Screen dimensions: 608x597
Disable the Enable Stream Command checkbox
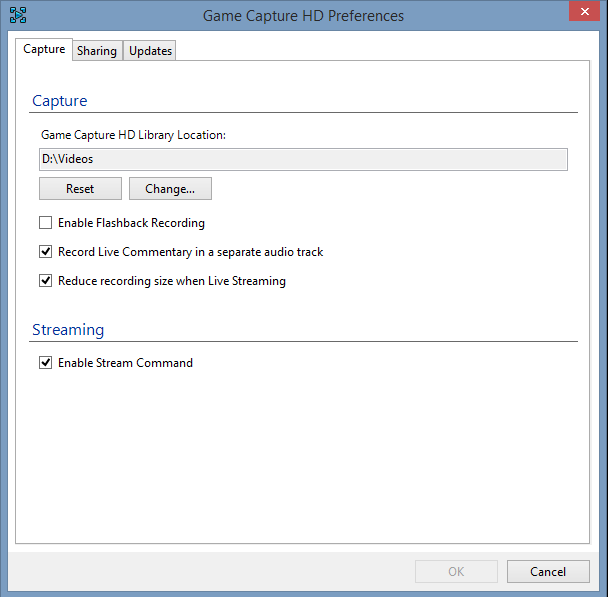pyautogui.click(x=46, y=362)
